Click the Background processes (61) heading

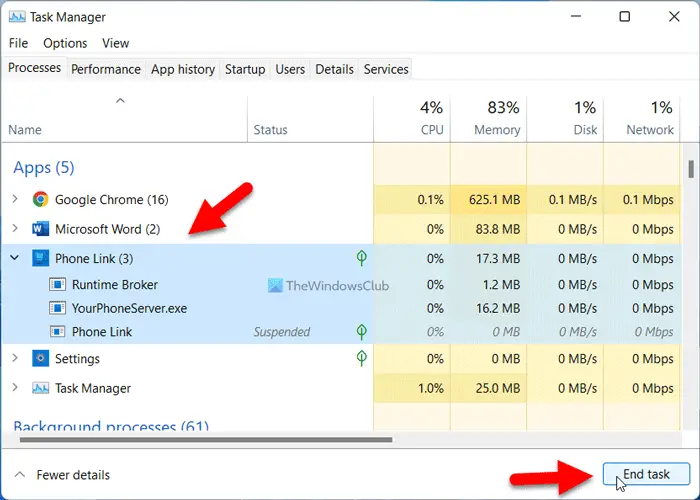111,425
